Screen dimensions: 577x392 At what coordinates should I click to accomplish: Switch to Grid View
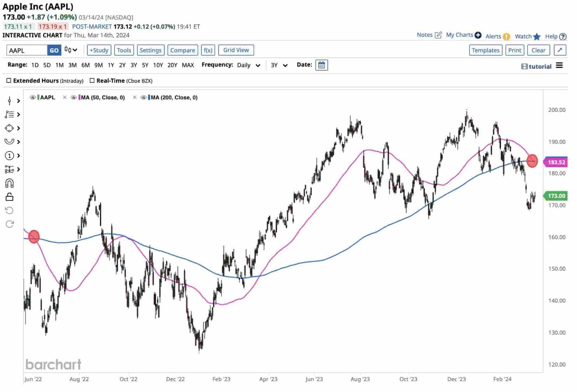click(x=236, y=50)
